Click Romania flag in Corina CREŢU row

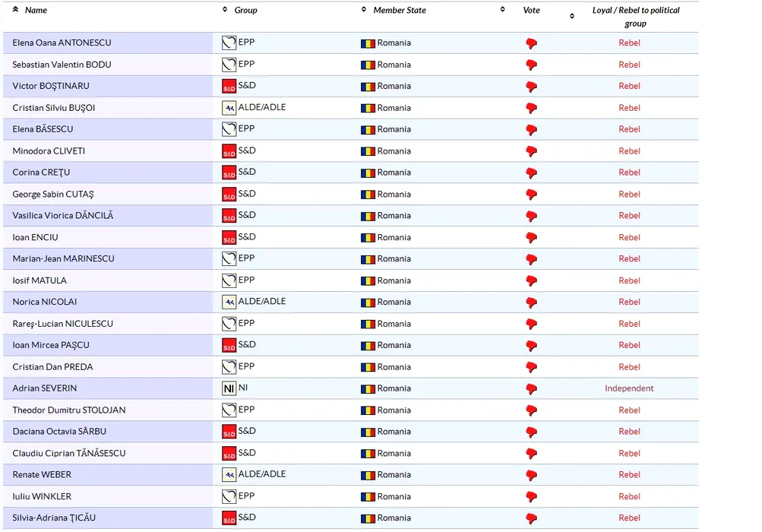[368, 173]
